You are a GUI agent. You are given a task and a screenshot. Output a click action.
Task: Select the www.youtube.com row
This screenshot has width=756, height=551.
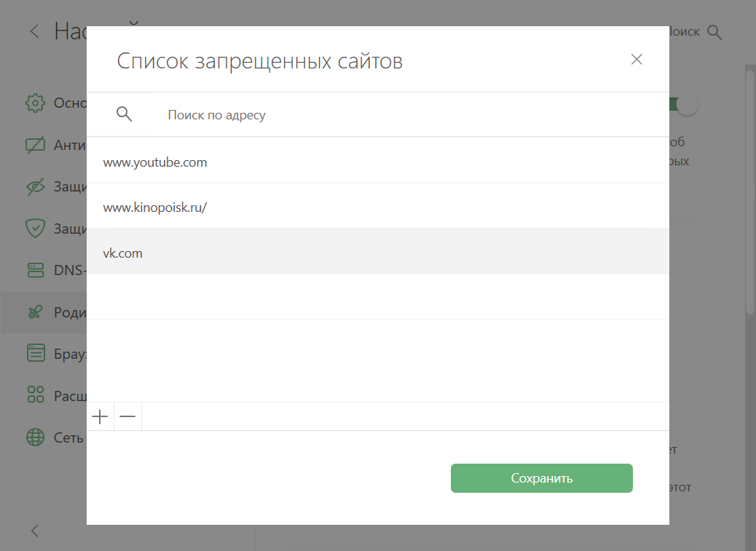pos(377,160)
